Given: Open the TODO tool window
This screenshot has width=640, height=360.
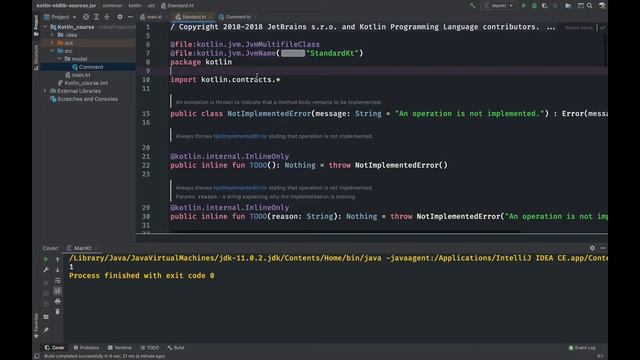Looking at the screenshot, I should tap(150, 348).
